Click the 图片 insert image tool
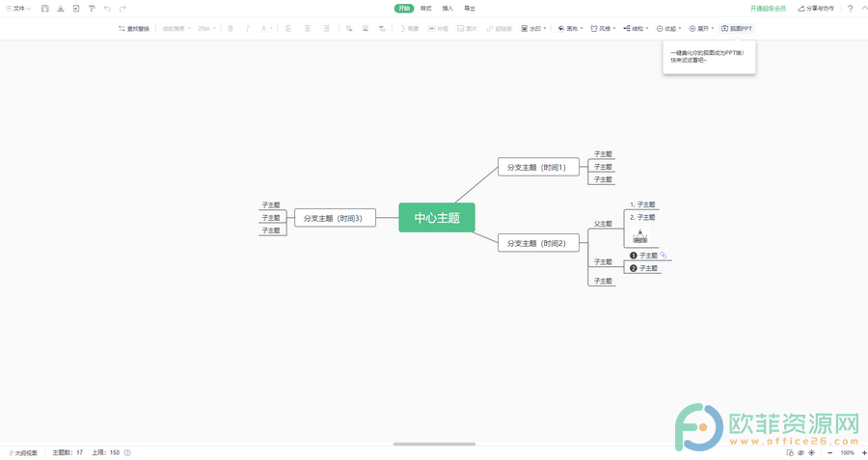The width and height of the screenshot is (868, 460). tap(467, 28)
